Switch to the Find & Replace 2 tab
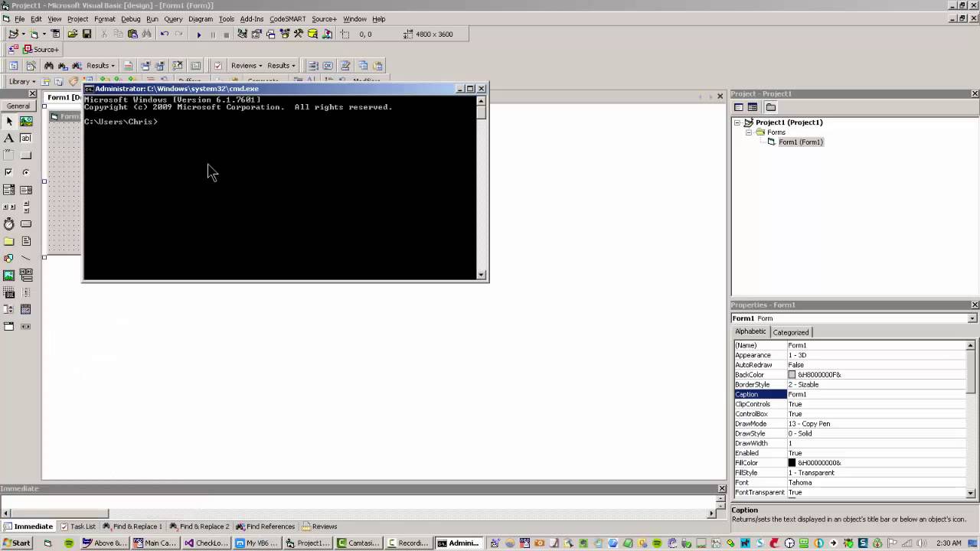980x551 pixels. (x=199, y=527)
